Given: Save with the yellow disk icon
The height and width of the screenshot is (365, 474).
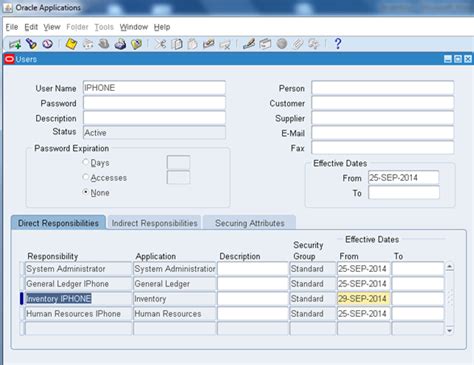Looking at the screenshot, I should tap(71, 44).
